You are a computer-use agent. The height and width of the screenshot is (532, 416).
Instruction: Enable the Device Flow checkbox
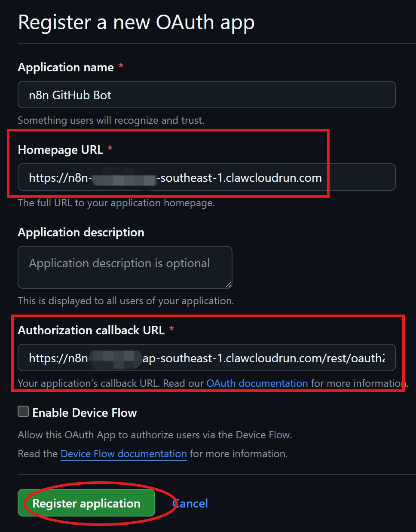point(23,412)
